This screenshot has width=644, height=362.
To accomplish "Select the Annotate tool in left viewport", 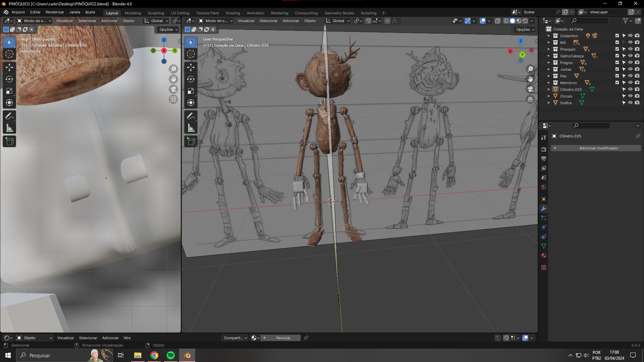I will click(9, 116).
